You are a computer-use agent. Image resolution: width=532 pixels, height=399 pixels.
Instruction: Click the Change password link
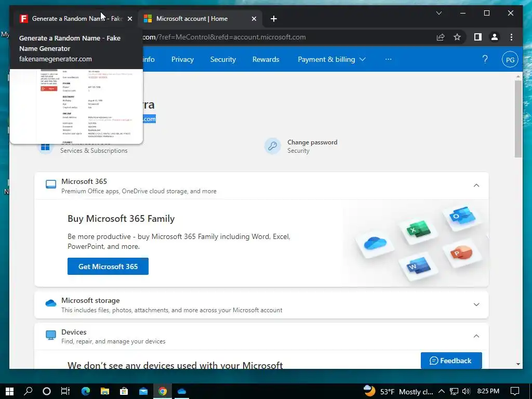coord(312,142)
